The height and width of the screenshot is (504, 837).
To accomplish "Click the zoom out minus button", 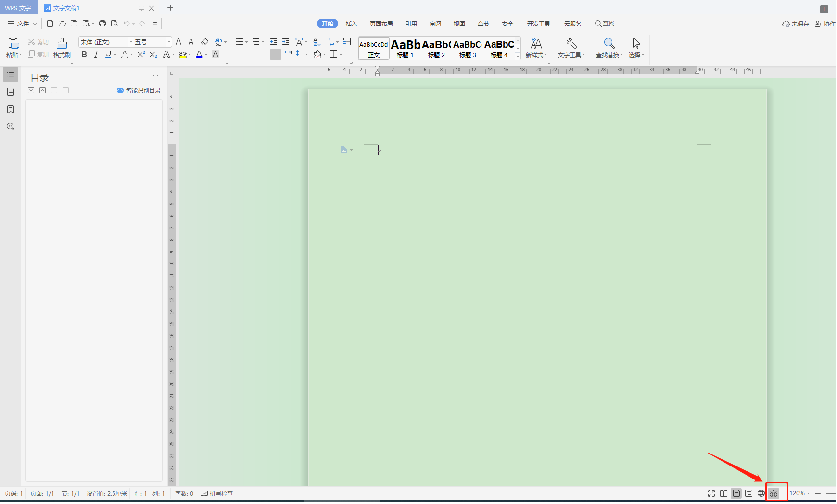I will [x=818, y=493].
